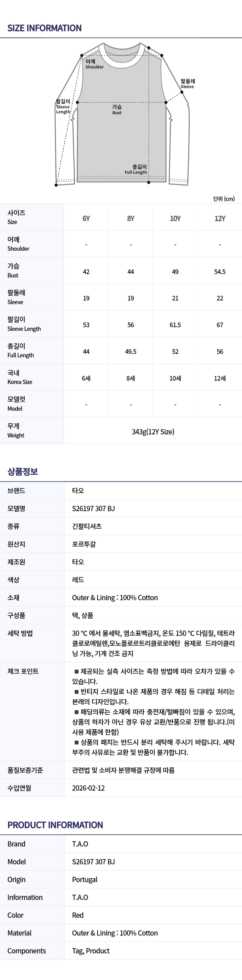The height and width of the screenshot is (980, 242).
Task: Click the Shoulder label on the garment diagram
Action: (x=94, y=64)
